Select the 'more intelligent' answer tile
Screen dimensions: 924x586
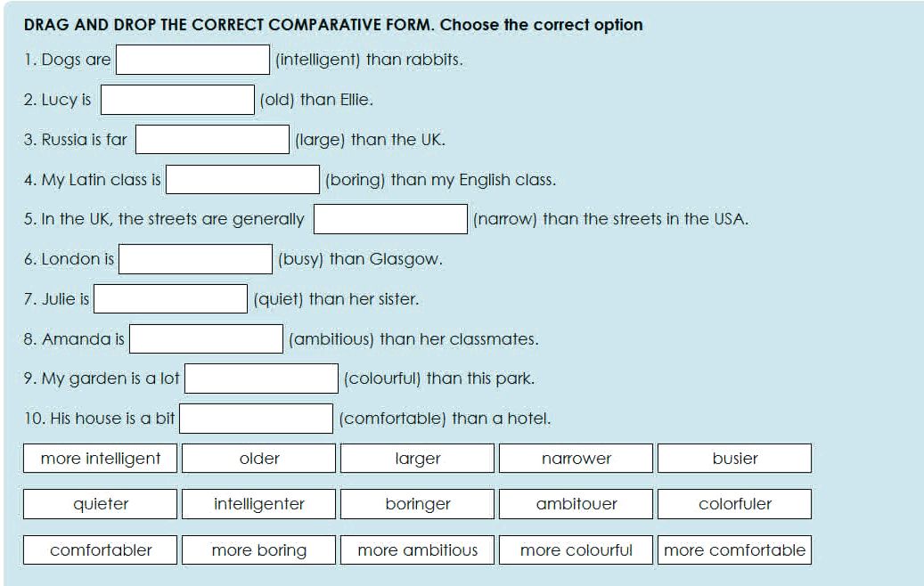click(99, 458)
